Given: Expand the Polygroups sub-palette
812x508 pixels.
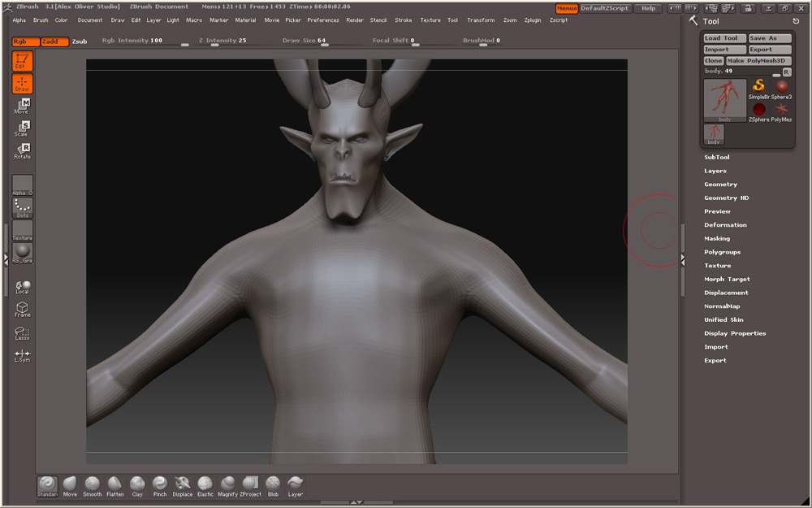Looking at the screenshot, I should pyautogui.click(x=723, y=252).
